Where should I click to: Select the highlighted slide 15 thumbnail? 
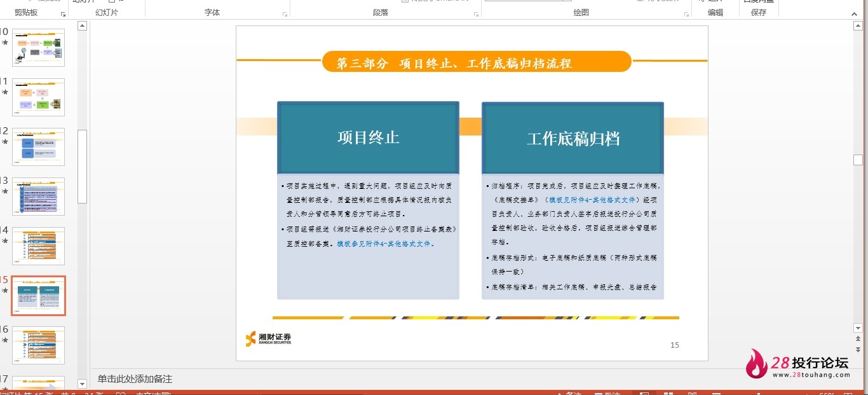coord(38,296)
